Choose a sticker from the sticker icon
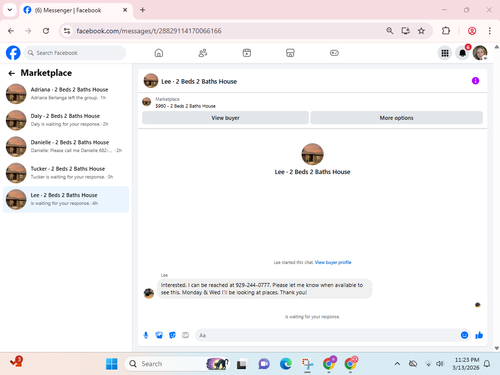Image resolution: width=500 pixels, height=375 pixels. pyautogui.click(x=172, y=335)
